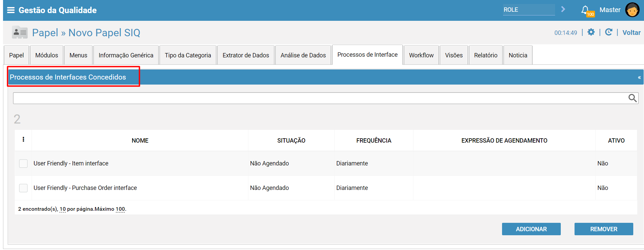Open settings gear icon
This screenshot has width=644, height=250.
591,32
